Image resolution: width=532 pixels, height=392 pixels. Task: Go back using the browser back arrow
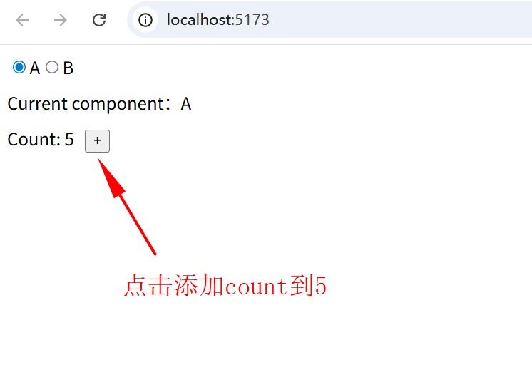[22, 20]
